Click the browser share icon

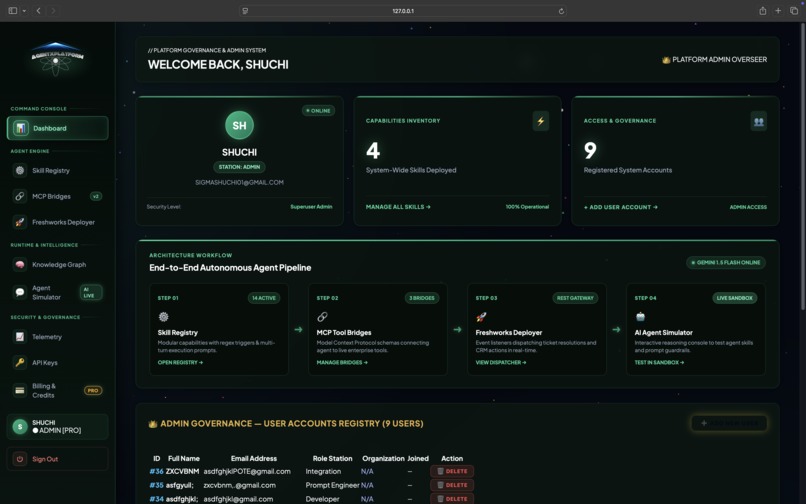coord(763,10)
